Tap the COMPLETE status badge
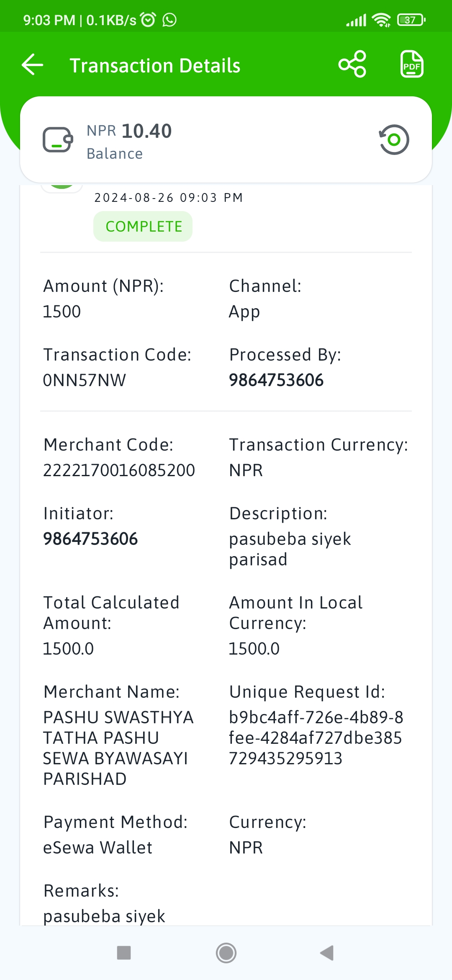452x980 pixels. click(x=143, y=227)
